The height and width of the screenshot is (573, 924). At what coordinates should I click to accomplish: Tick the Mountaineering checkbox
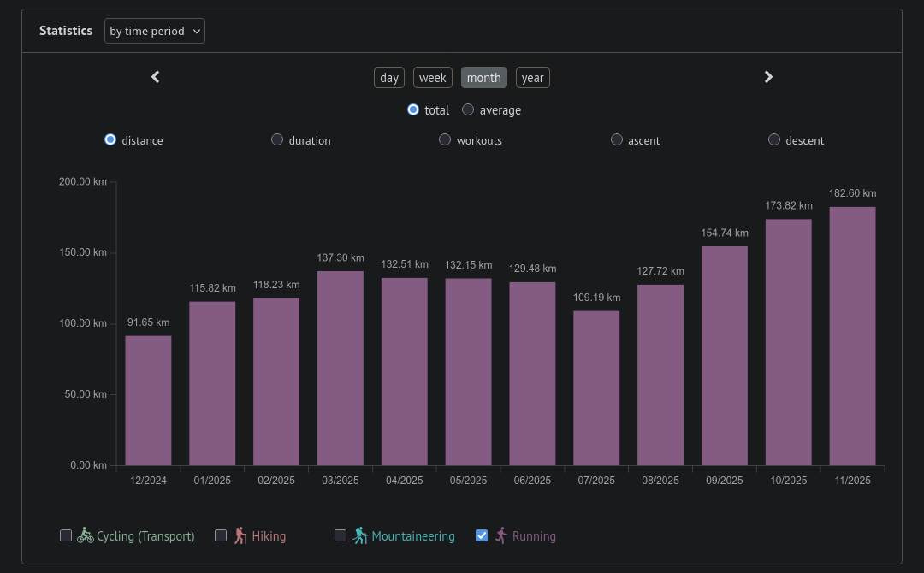[x=341, y=535]
